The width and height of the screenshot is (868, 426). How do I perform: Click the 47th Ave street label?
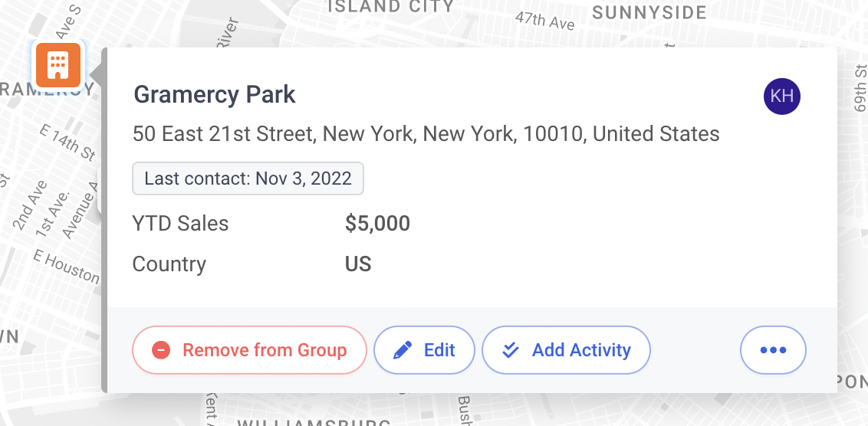544,21
